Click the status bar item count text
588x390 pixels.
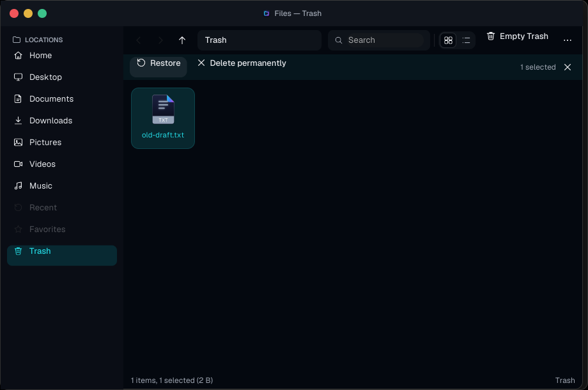coord(172,380)
